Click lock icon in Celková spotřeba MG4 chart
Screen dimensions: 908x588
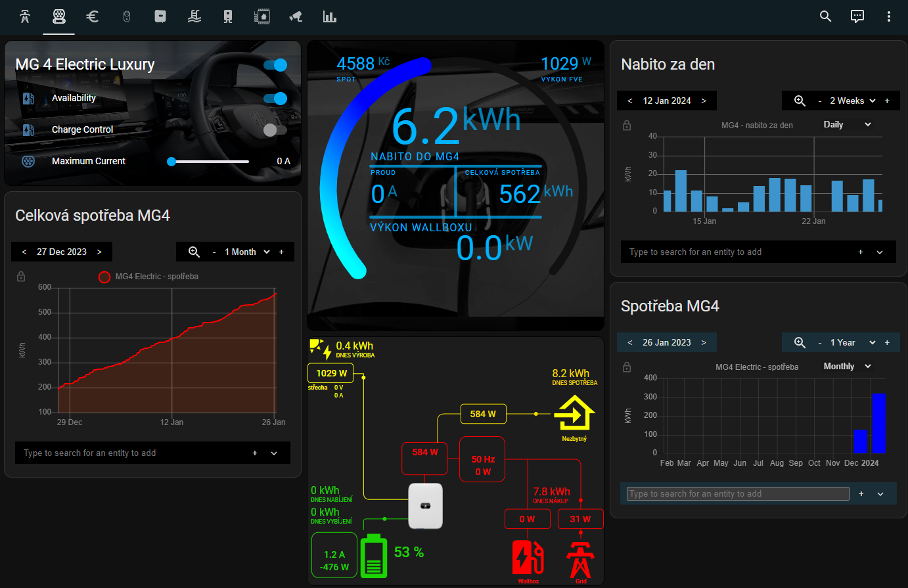pyautogui.click(x=21, y=277)
